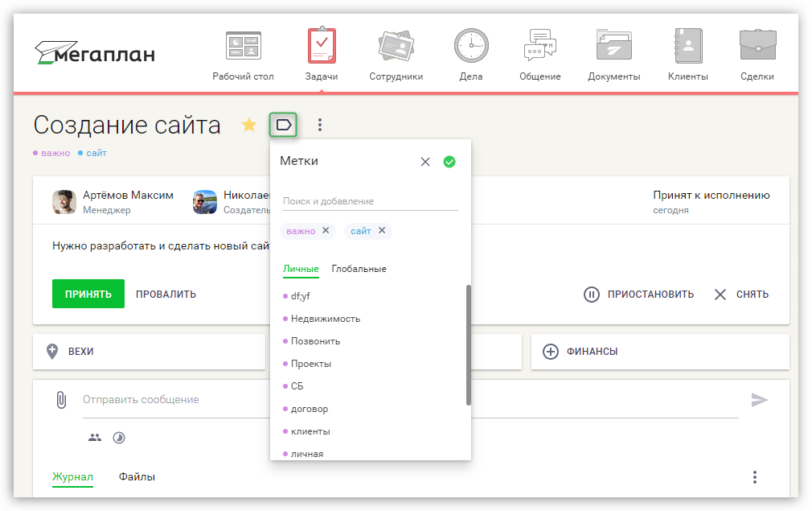The image size is (812, 511).
Task: Click the Принят к исполнению status
Action: point(711,196)
